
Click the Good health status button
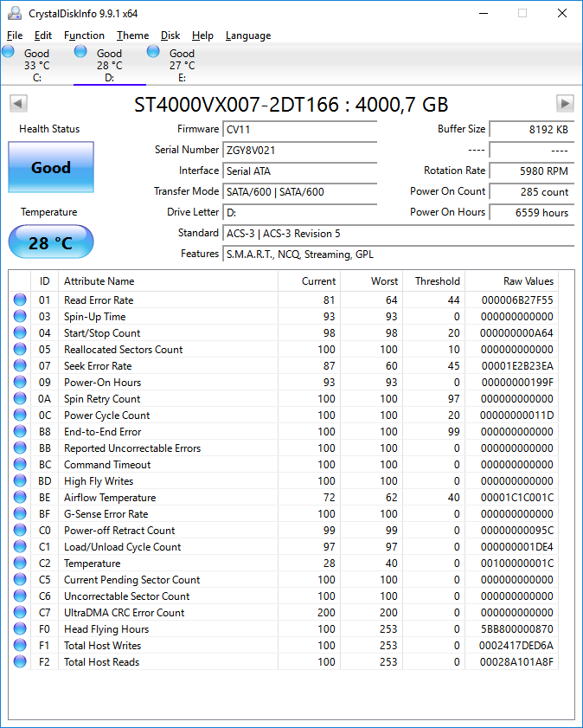point(51,167)
